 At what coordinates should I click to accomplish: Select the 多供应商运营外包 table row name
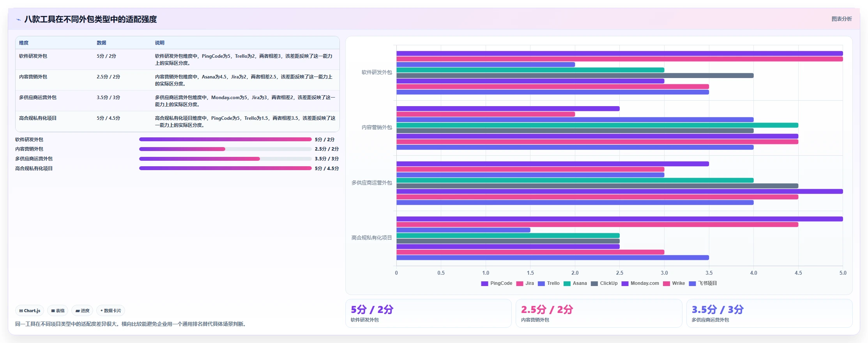(38, 98)
